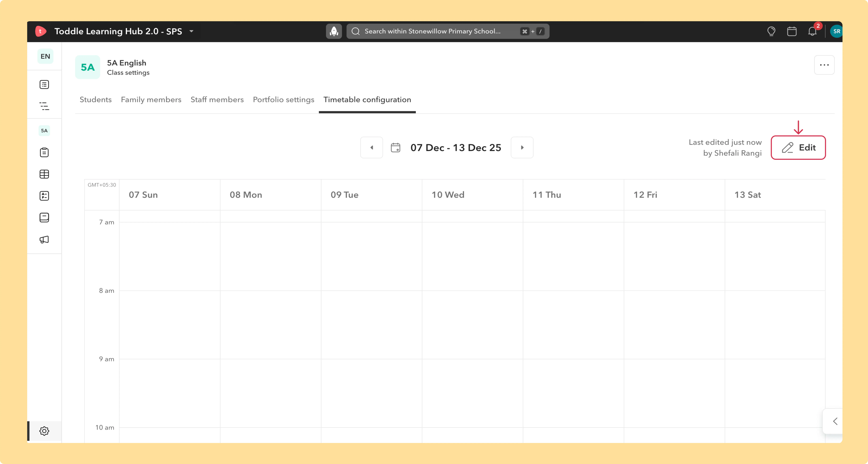Click the large 5A class tile
Viewport: 868px width, 464px height.
[88, 67]
